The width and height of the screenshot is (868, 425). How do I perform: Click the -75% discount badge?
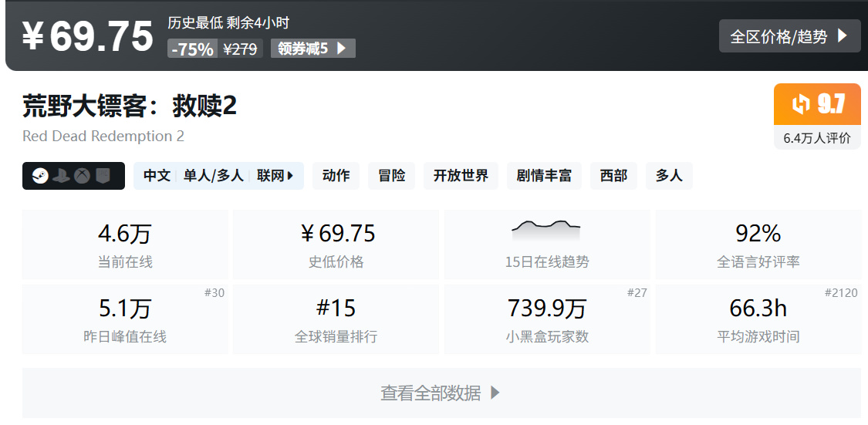(192, 49)
